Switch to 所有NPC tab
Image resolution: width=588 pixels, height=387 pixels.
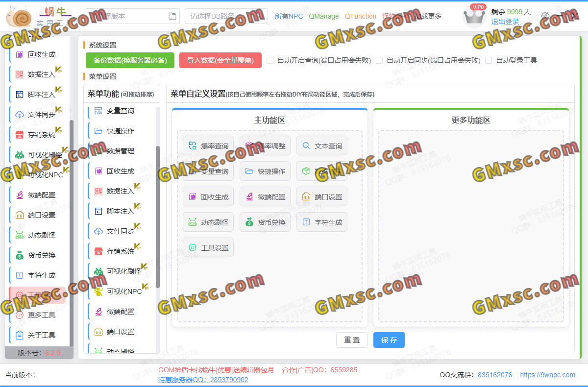[289, 16]
